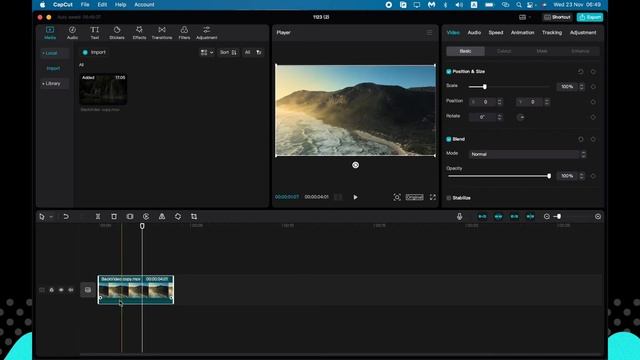Click the Shortcut button
This screenshot has width=640, height=360.
[557, 17]
